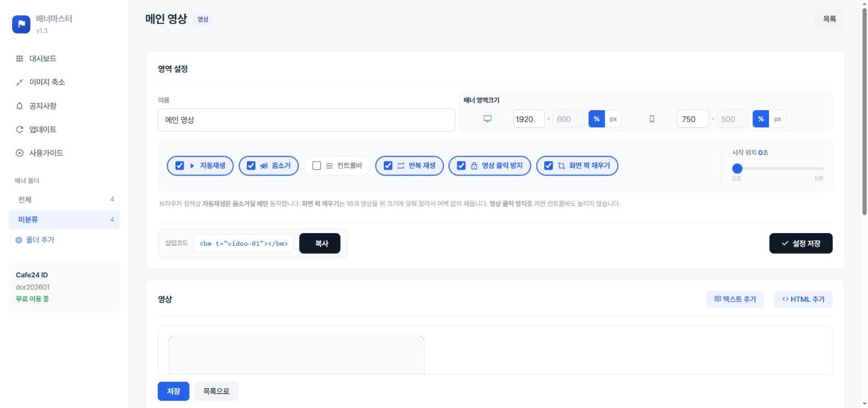Click the muted speaker icon by 음소거

tap(264, 166)
